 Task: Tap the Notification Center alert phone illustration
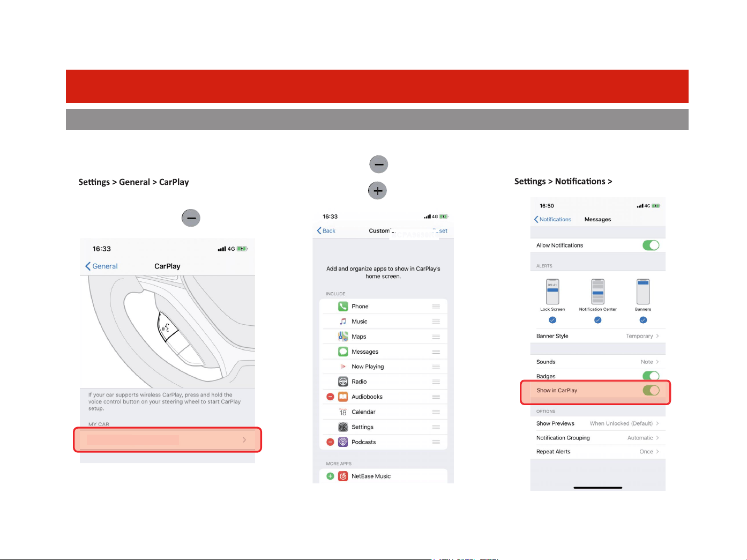[598, 292]
